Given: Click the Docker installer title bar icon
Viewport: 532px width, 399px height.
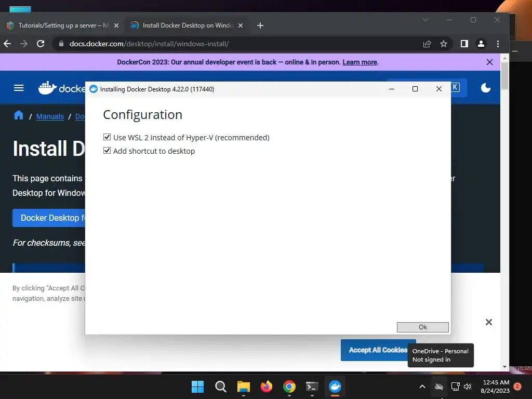Looking at the screenshot, I should click(x=94, y=89).
